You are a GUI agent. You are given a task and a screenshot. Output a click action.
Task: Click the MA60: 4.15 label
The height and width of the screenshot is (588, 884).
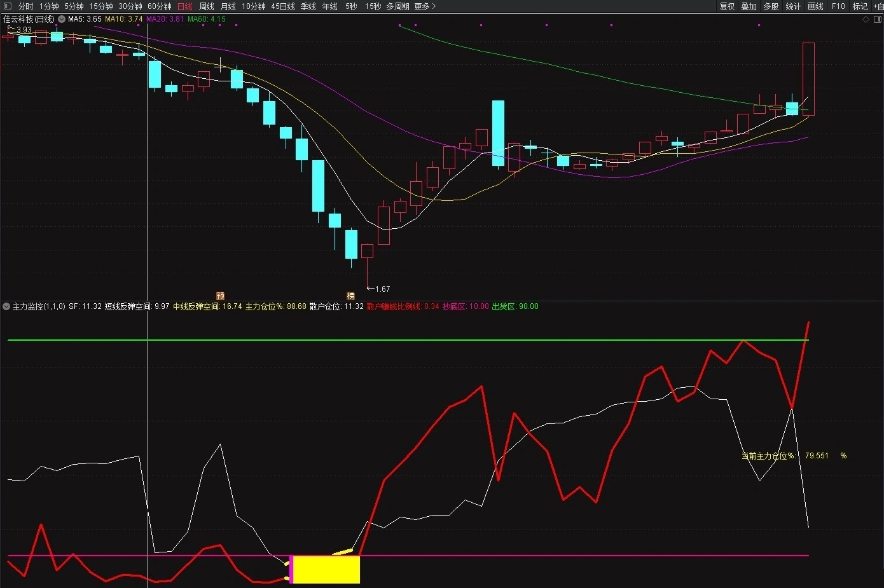(x=207, y=19)
